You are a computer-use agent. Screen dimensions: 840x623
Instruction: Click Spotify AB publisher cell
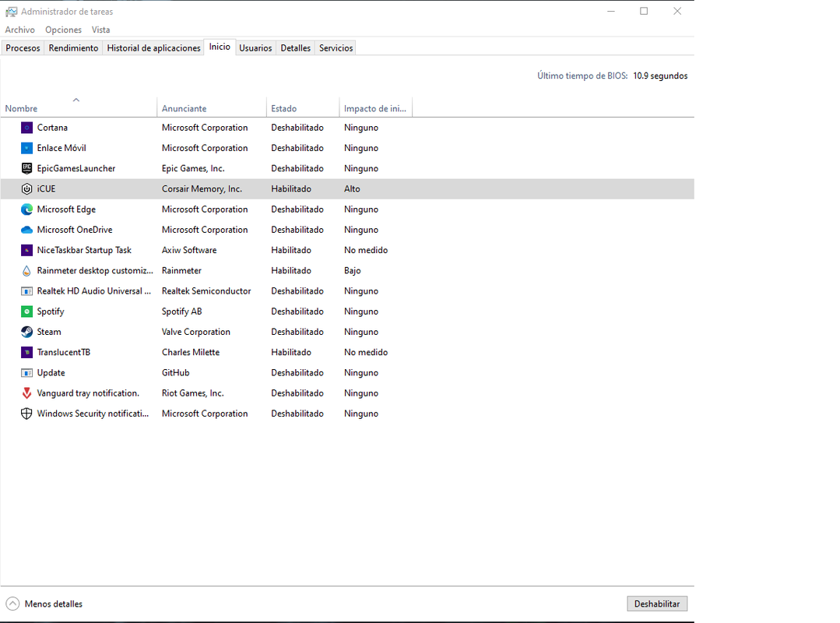[x=181, y=311]
